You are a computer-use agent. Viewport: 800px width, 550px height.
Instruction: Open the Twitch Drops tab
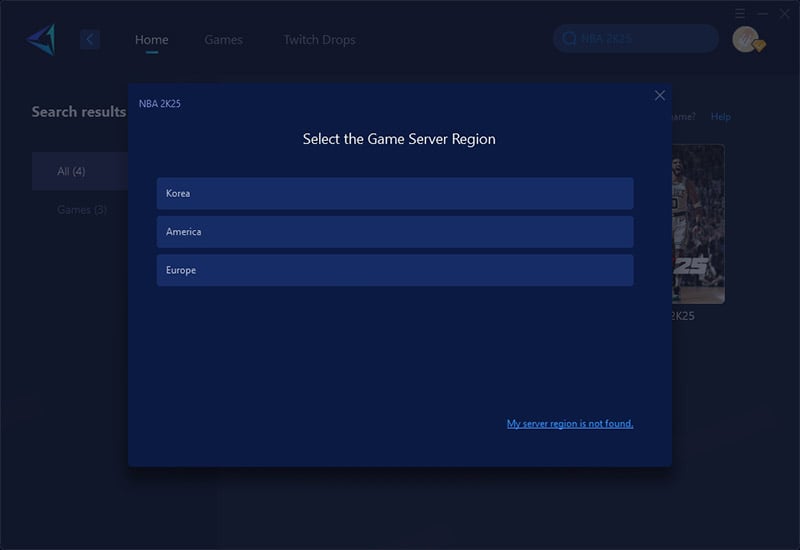[x=319, y=40]
